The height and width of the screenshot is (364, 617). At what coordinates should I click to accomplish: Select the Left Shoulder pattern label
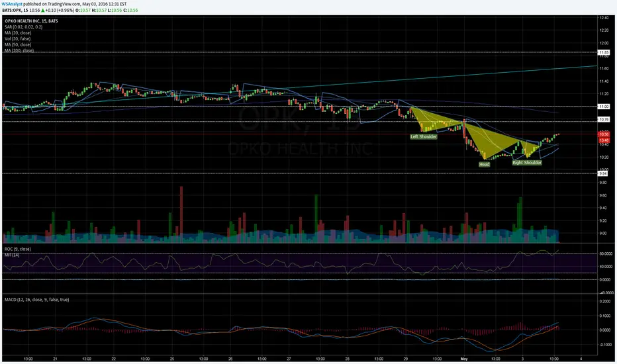pos(424,136)
